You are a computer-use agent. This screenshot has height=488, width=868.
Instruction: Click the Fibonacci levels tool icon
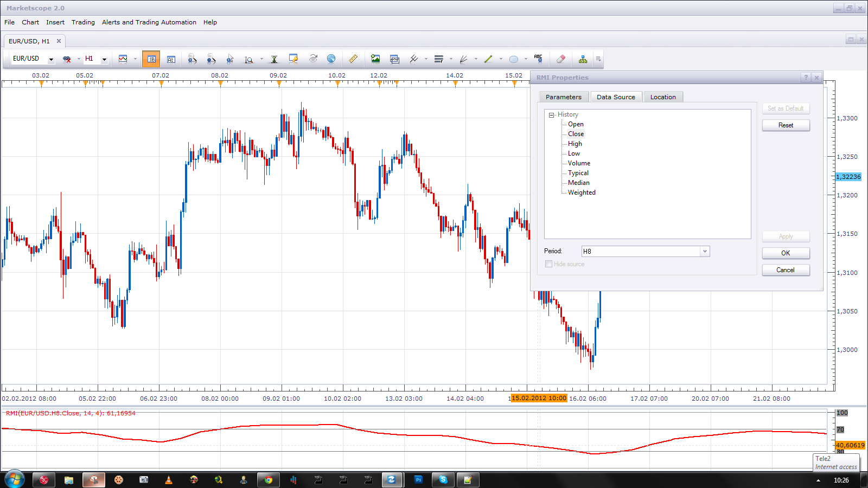pos(439,59)
